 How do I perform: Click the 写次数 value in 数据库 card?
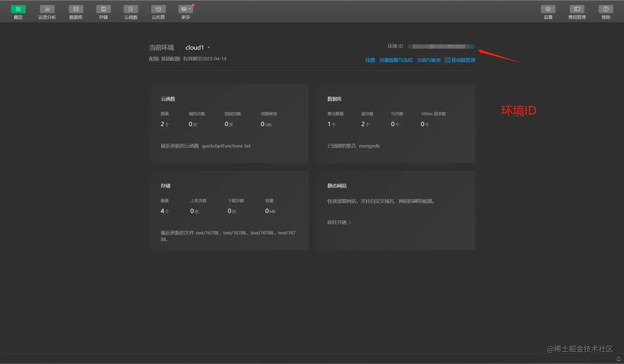(395, 124)
